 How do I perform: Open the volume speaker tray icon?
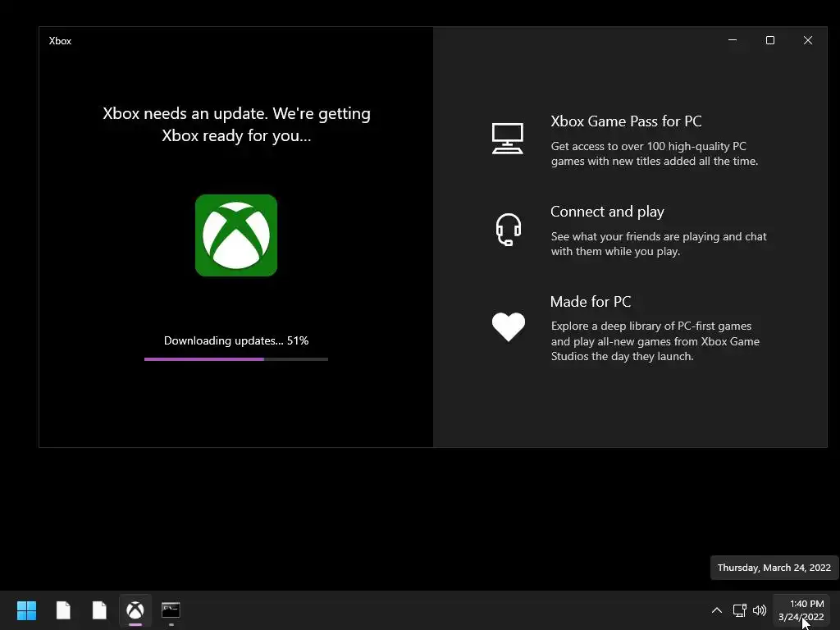tap(760, 610)
